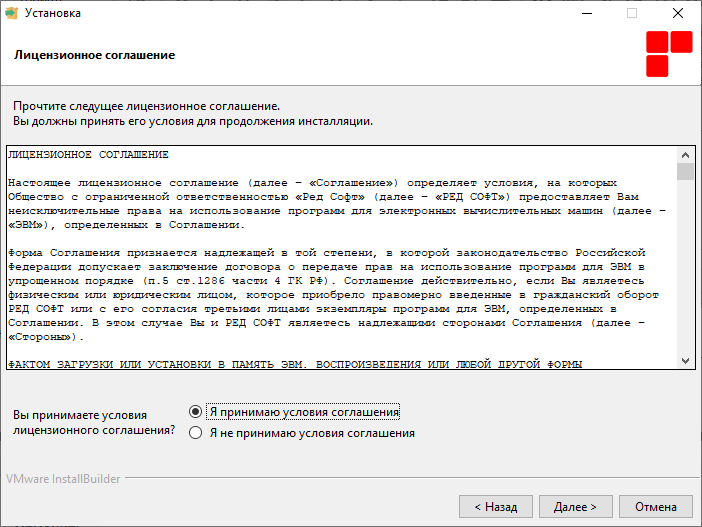This screenshot has width=702, height=527.
Task: Click the "ЛИЦЕНЗИОННОЕ СОГЛАШЕНИЕ" heading in the text box
Action: coord(88,154)
